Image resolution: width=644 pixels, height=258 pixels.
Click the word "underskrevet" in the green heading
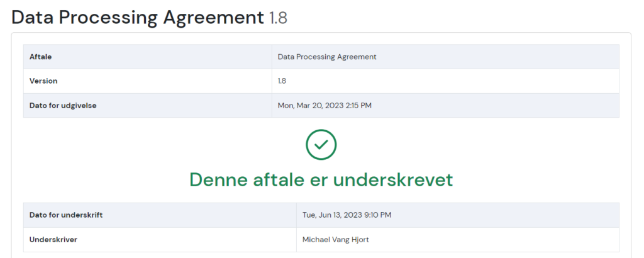coord(393,180)
